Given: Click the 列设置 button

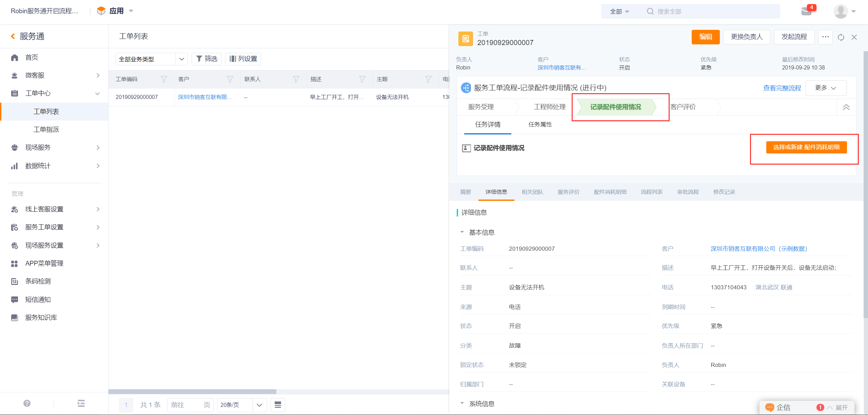Looking at the screenshot, I should pos(243,59).
